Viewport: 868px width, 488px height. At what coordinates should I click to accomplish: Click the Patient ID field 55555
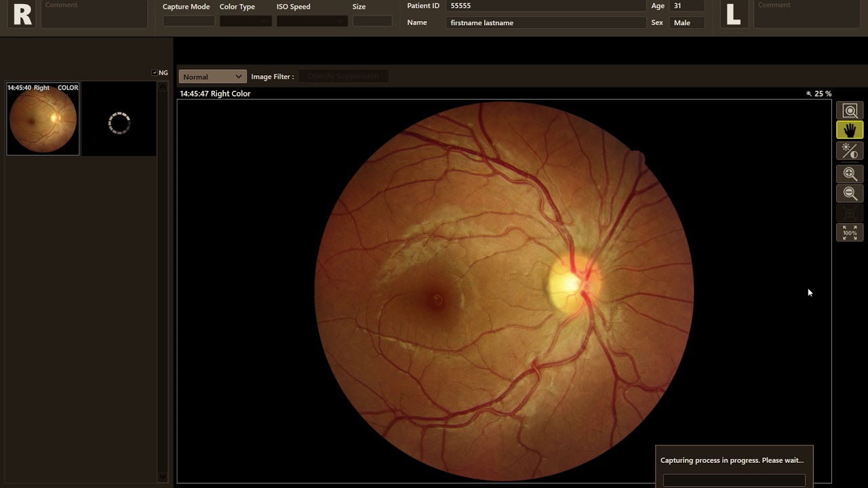coord(547,6)
